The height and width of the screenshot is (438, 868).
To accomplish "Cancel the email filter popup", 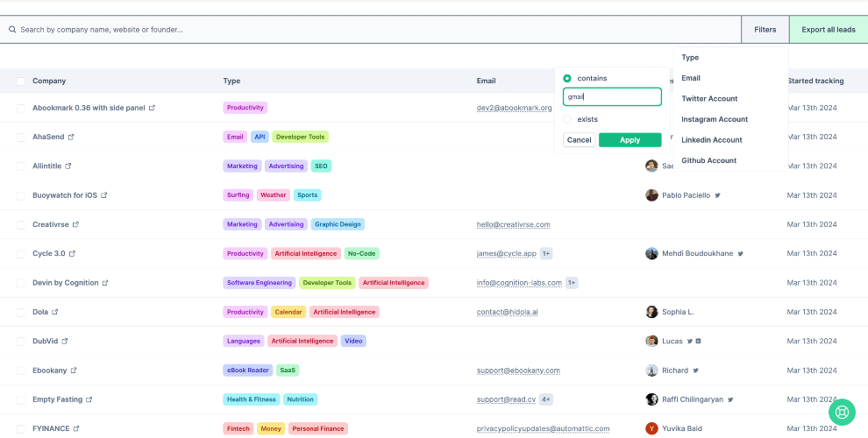I will (579, 140).
